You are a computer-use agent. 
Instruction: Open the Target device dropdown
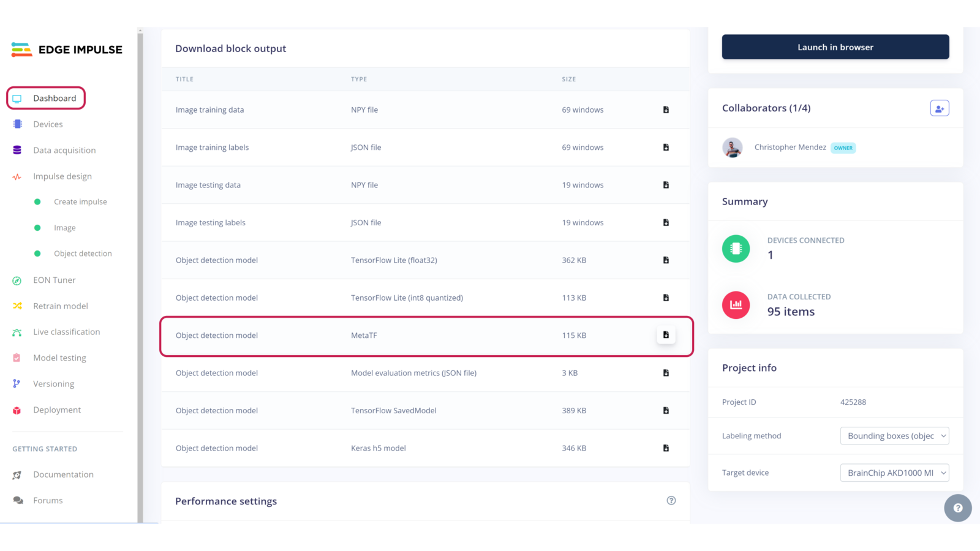895,473
